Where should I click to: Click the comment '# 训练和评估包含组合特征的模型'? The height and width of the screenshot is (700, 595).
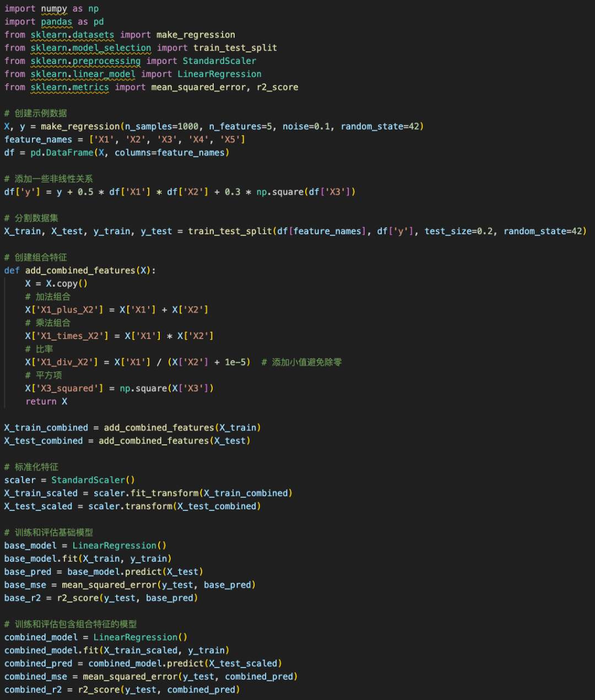pos(71,625)
